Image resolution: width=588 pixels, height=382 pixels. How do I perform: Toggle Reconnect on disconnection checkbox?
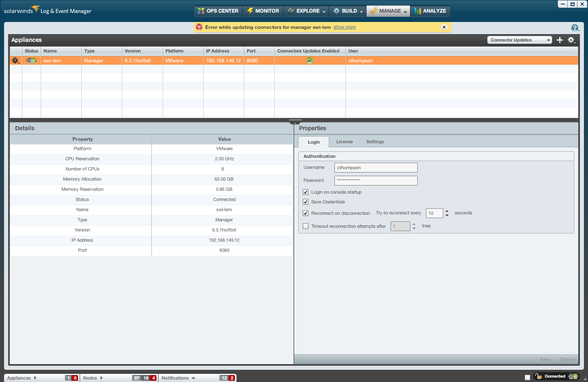tap(306, 213)
